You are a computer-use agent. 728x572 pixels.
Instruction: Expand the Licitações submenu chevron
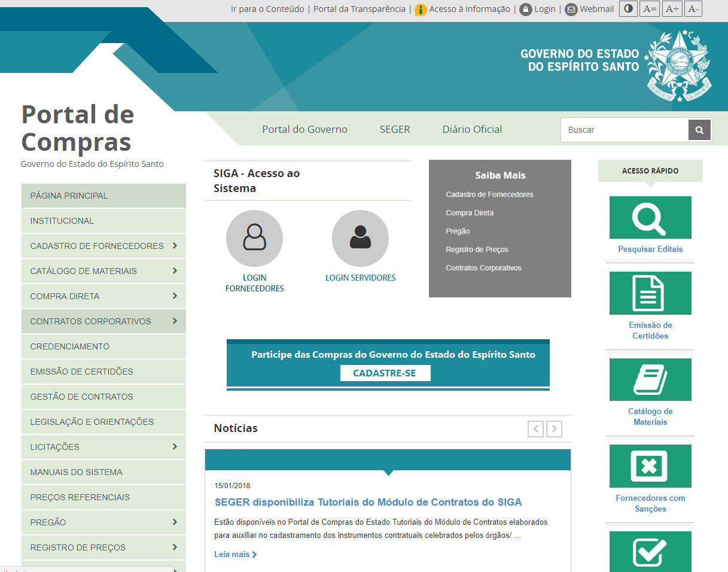coord(175,446)
